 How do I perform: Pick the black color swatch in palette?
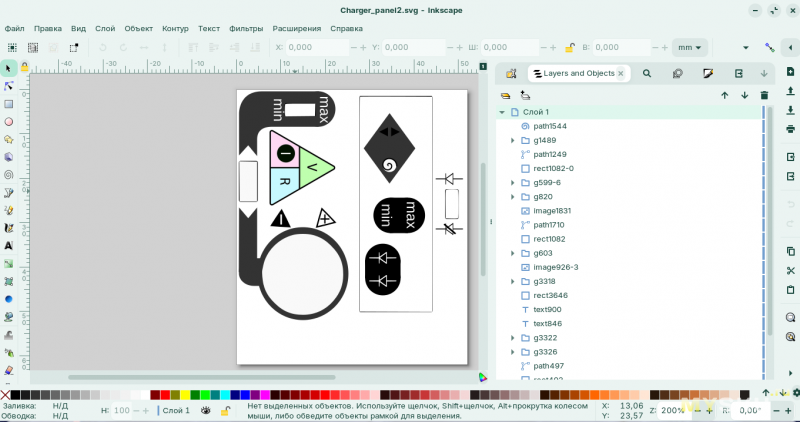15,395
